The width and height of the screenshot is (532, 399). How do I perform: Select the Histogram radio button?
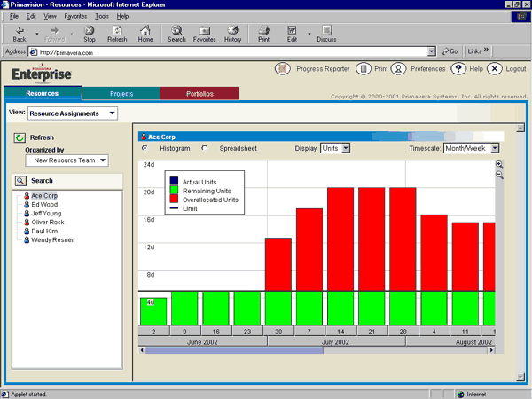coord(145,148)
